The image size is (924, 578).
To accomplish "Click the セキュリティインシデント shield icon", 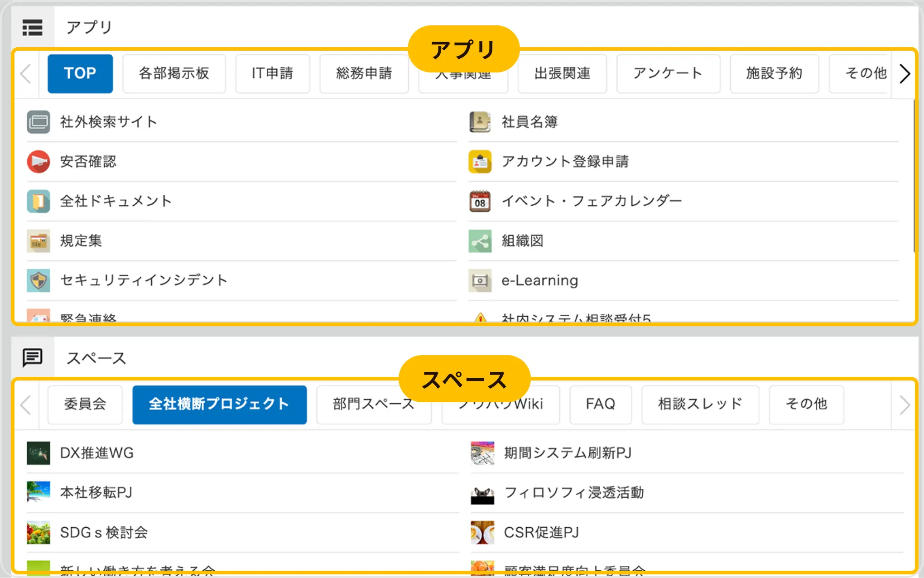I will (x=38, y=281).
